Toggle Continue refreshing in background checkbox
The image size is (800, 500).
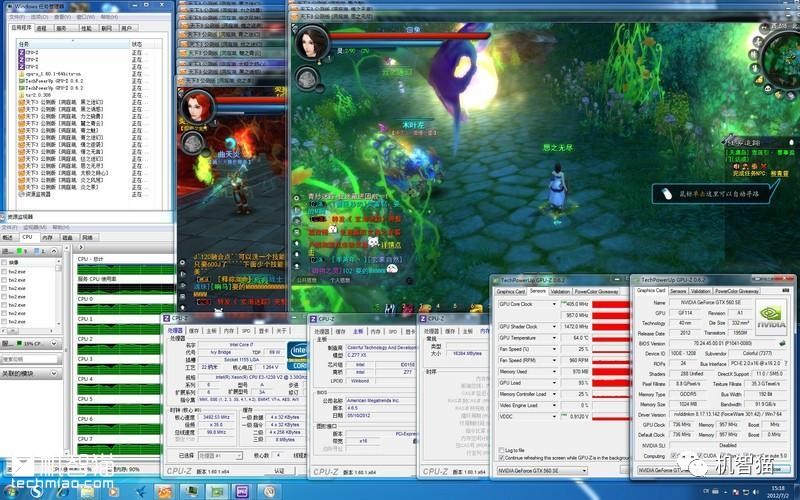tap(501, 458)
